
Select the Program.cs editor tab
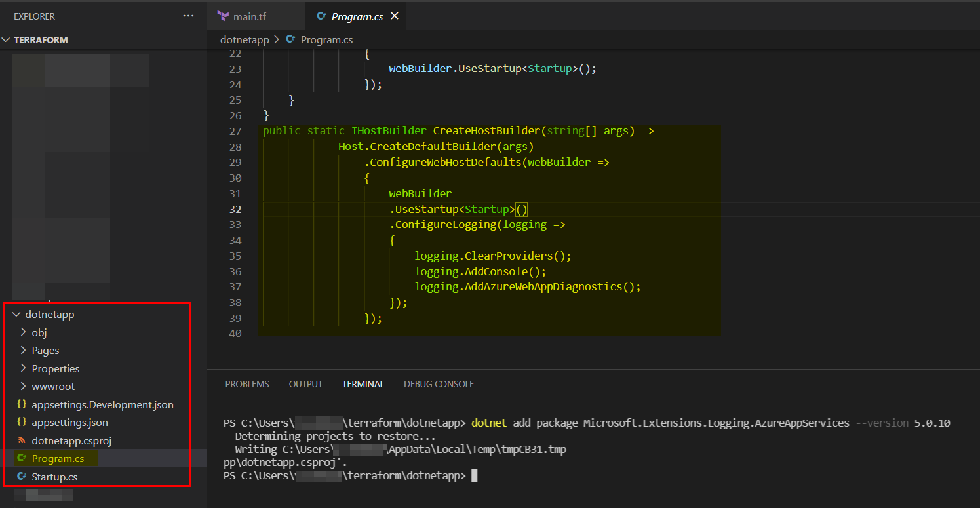pyautogui.click(x=358, y=16)
